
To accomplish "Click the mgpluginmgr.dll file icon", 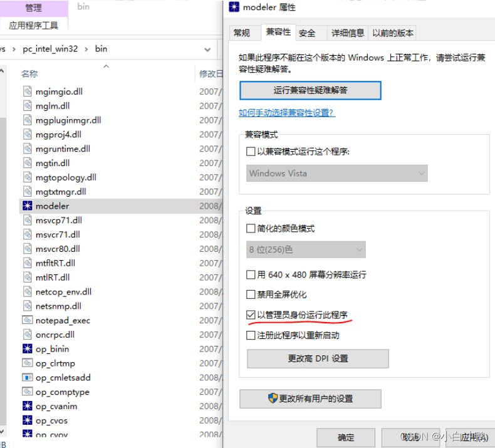I will (28, 120).
